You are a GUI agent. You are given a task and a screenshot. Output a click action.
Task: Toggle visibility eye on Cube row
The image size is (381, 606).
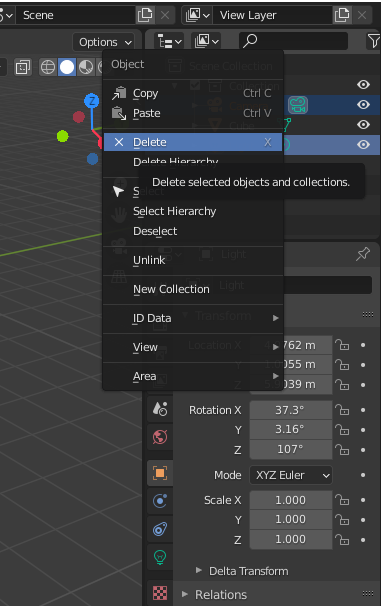pos(363,125)
